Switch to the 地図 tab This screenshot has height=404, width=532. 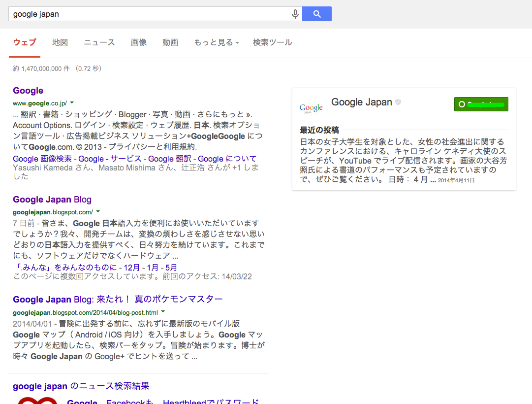[x=60, y=42]
